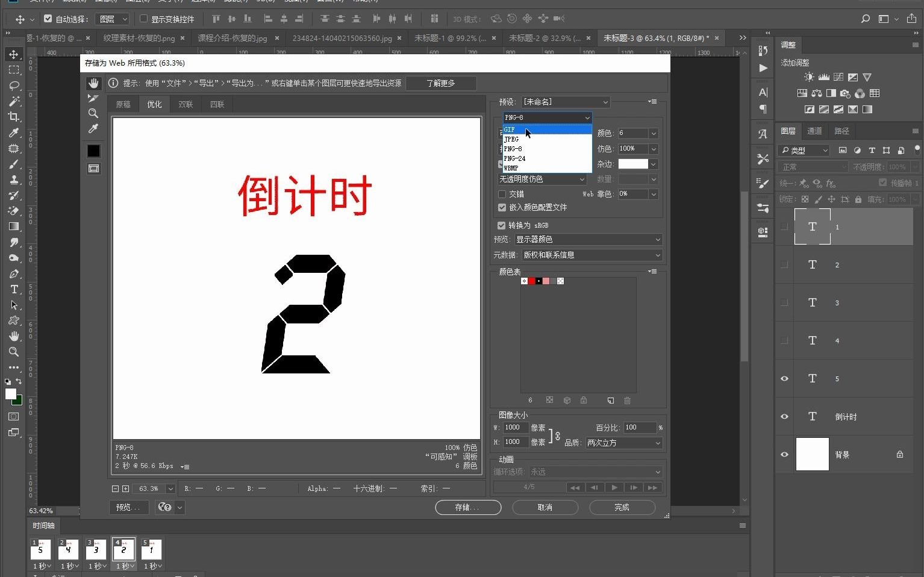Hide the 倒计时 text layer

coord(784,417)
